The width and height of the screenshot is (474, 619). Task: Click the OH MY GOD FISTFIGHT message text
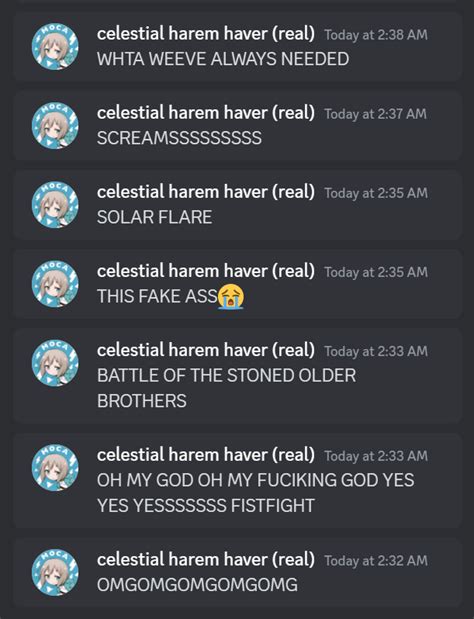click(256, 493)
